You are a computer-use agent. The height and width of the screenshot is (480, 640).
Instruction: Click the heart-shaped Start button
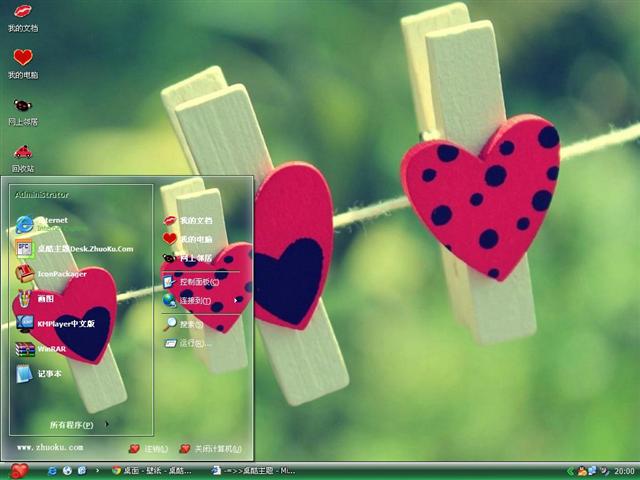(18, 470)
